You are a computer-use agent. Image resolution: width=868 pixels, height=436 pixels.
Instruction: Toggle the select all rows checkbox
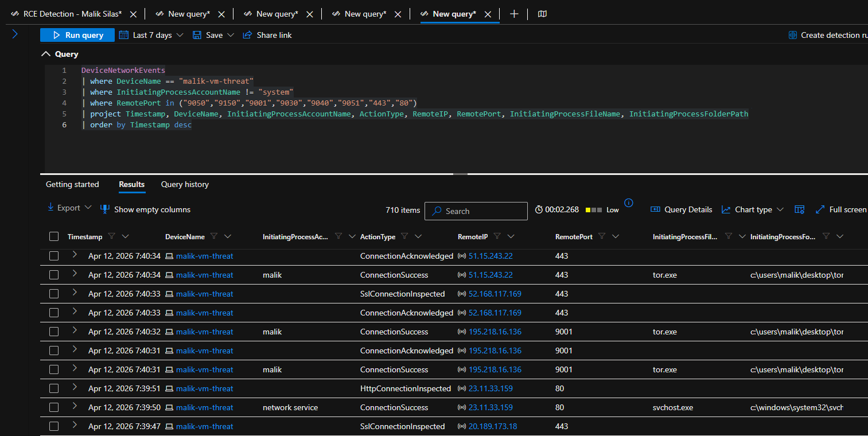click(54, 236)
